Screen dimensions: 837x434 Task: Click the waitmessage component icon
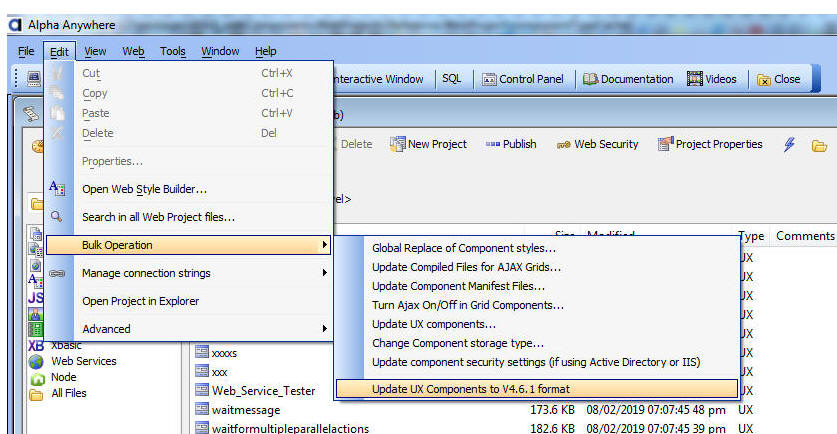202,409
